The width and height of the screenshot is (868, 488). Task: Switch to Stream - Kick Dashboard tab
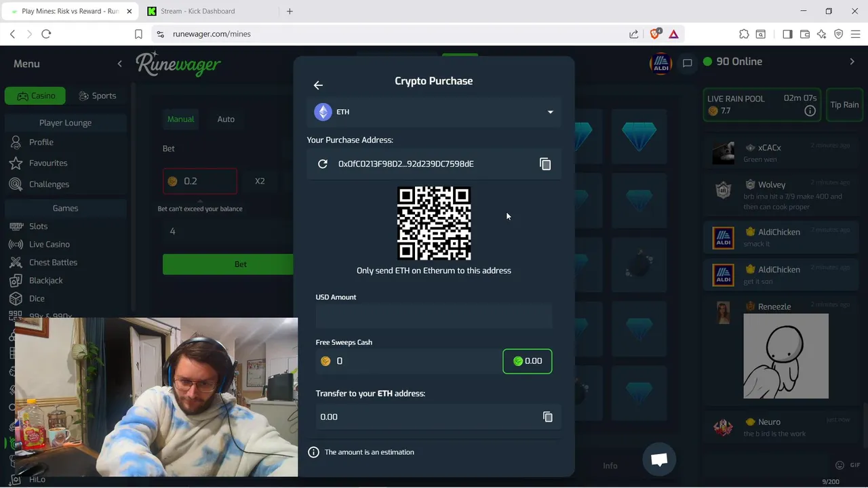(x=206, y=11)
